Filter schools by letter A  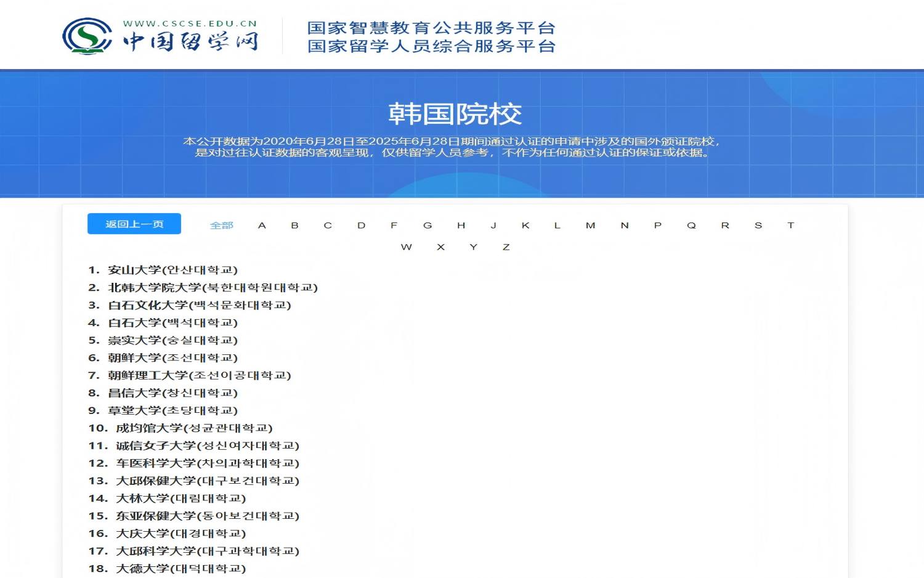[x=262, y=226]
